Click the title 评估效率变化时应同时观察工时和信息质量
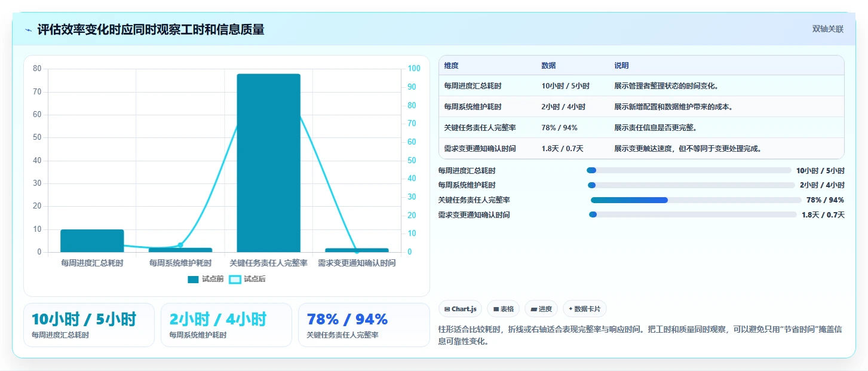868x371 pixels. point(151,29)
